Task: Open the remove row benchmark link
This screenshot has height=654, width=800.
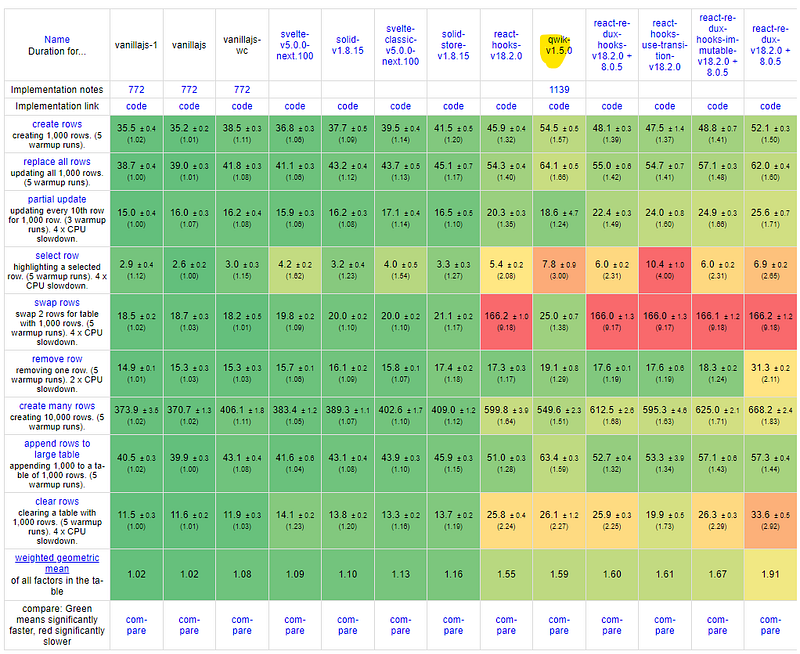Action: pos(57,359)
